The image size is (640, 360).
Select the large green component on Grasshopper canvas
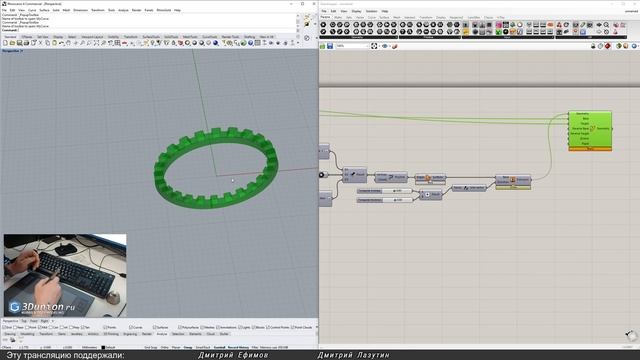tap(590, 131)
